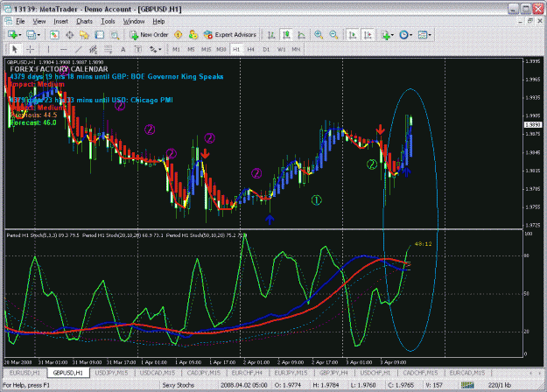Click the green connection status bars icon
The width and height of the screenshot is (547, 392).
click(x=467, y=385)
